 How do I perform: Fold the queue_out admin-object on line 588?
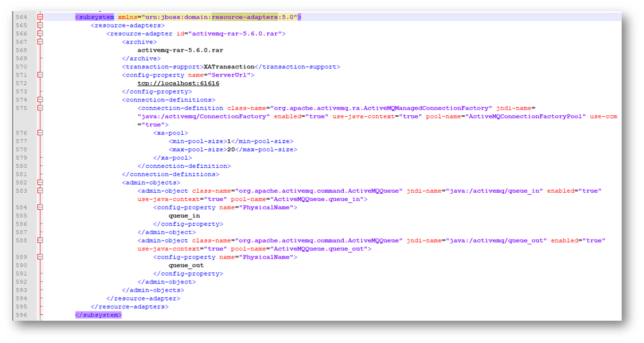click(40, 241)
